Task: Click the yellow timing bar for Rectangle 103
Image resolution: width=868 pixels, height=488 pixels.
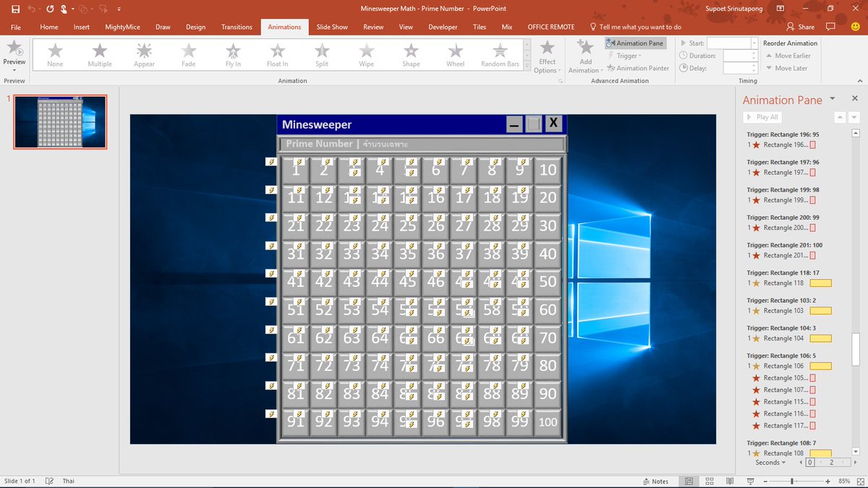Action: pos(820,311)
